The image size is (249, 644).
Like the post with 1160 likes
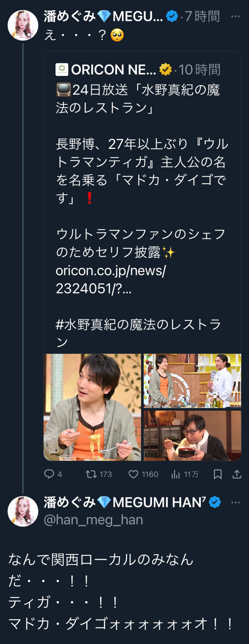143,474
